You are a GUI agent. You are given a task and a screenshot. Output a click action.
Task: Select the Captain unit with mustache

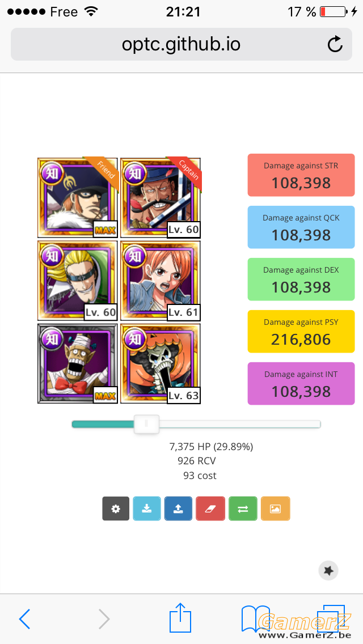[x=161, y=197]
